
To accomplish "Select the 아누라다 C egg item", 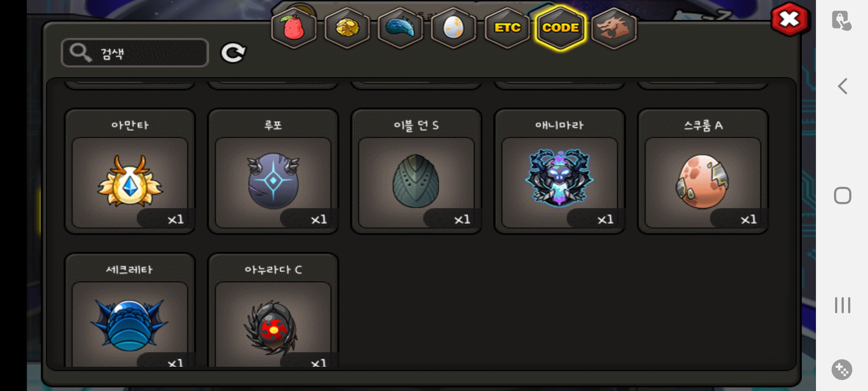I will pyautogui.click(x=273, y=310).
